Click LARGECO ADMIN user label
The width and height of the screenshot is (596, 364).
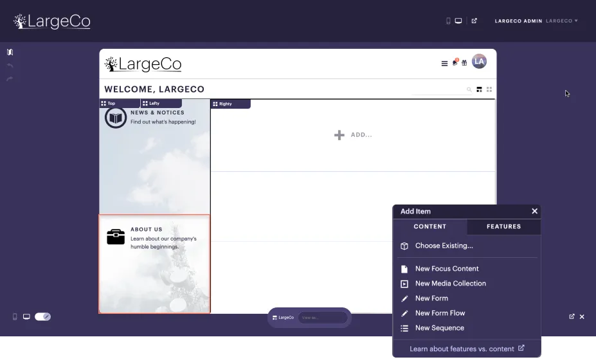click(518, 21)
